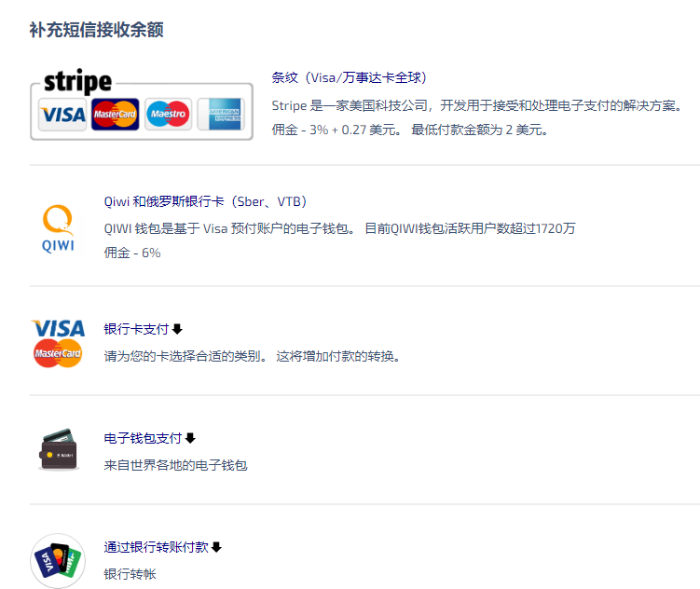
Task: Click the down arrow next to 电子钱包支付
Action: [190, 438]
